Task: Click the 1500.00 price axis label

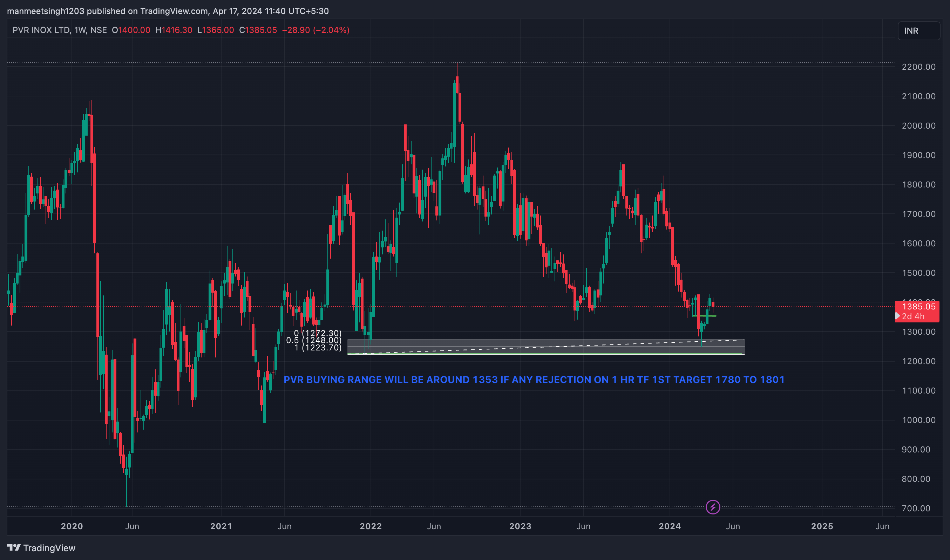Action: [x=919, y=273]
